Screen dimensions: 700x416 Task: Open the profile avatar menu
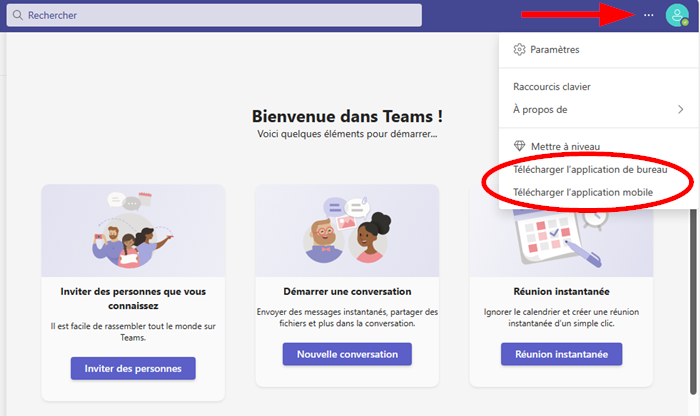click(677, 15)
